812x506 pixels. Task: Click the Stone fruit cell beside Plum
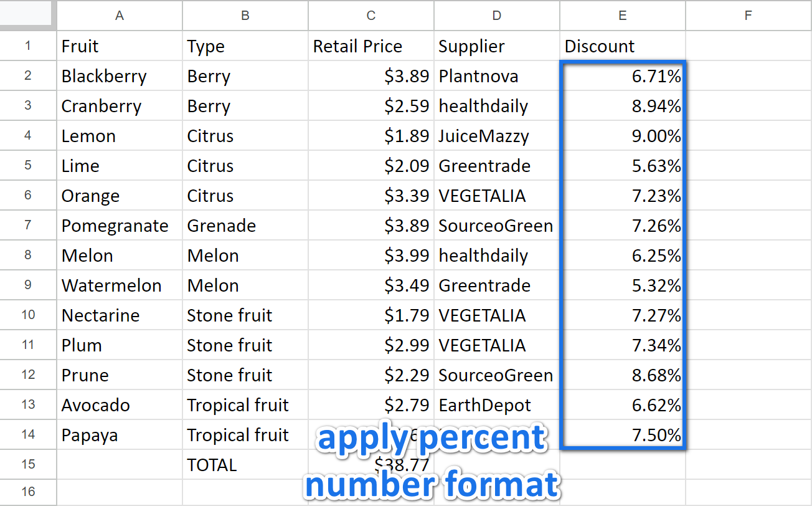coord(245,345)
